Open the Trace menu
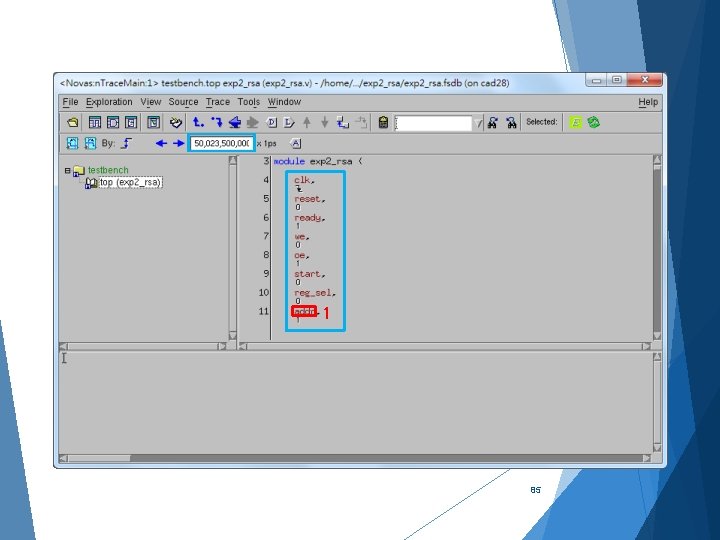Viewport: 720px width, 540px height. pos(218,102)
